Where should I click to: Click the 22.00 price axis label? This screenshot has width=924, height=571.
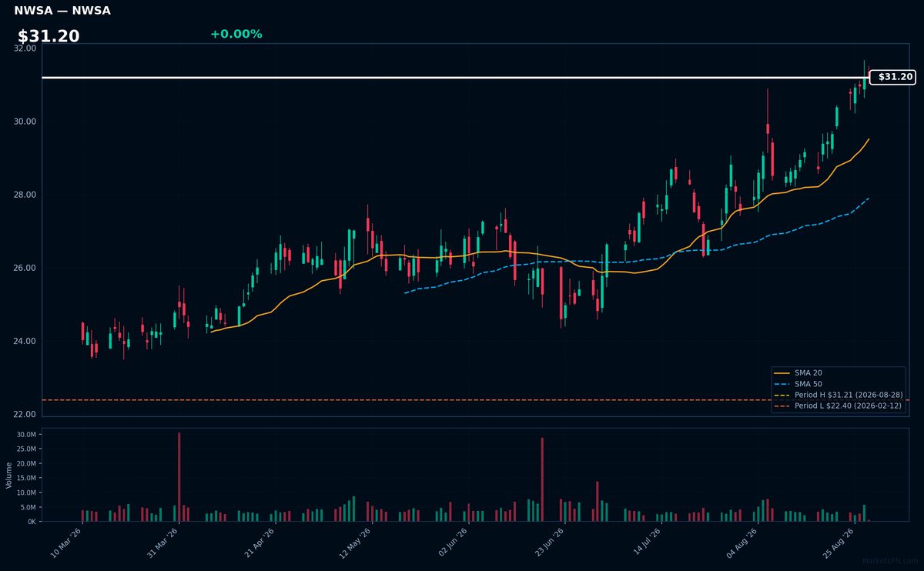pos(25,414)
